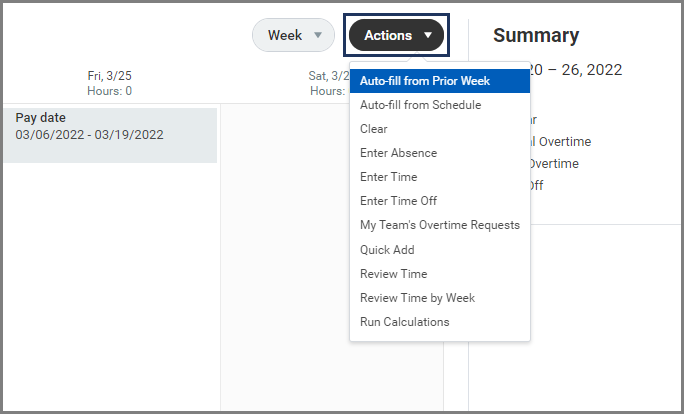This screenshot has width=684, height=414.
Task: Open My Team's Overtime Requests
Action: point(439,225)
